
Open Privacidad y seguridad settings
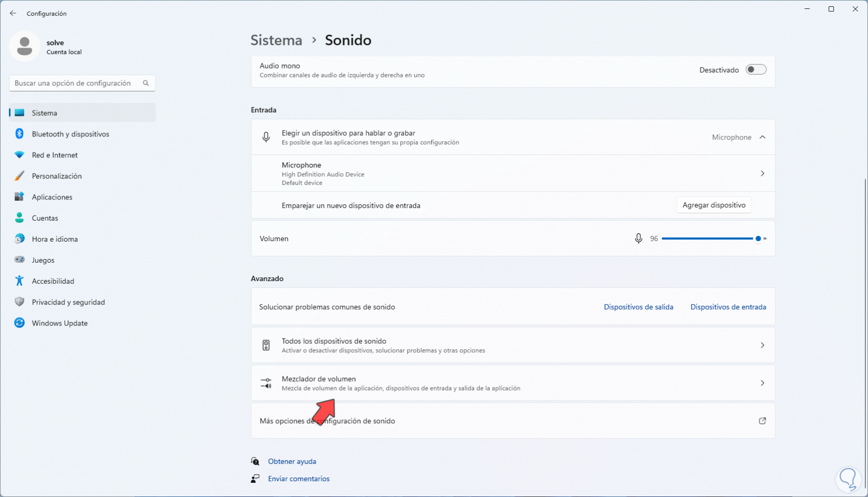68,302
